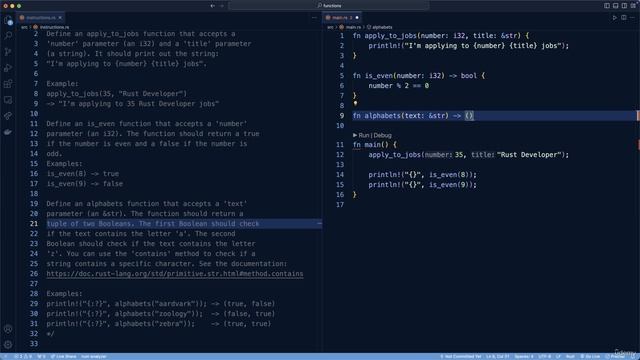Click the Spaces indentation status item
Viewport: 640px width, 360px height.
tap(524, 356)
